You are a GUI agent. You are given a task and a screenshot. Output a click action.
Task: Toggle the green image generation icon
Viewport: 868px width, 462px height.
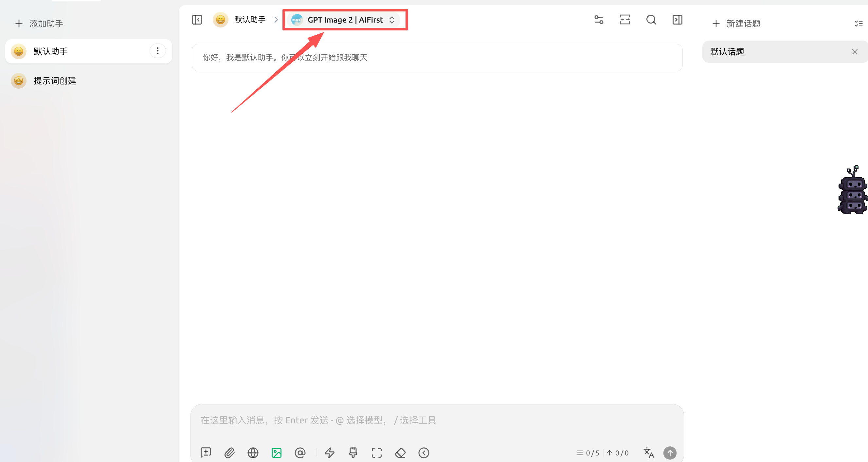point(276,453)
